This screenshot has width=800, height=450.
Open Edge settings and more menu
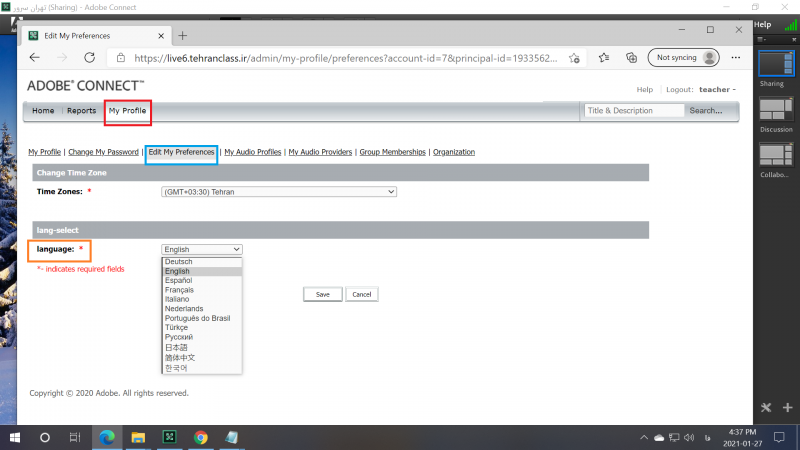pyautogui.click(x=734, y=58)
